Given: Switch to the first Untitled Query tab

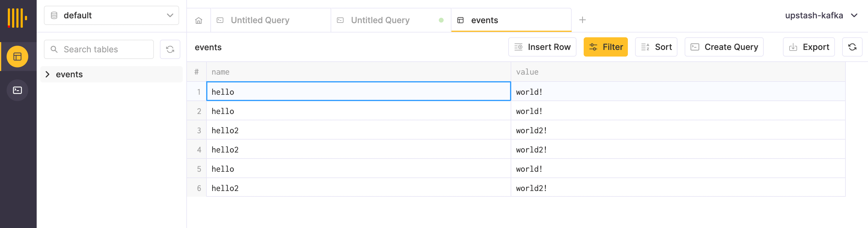Looking at the screenshot, I should pos(259,20).
